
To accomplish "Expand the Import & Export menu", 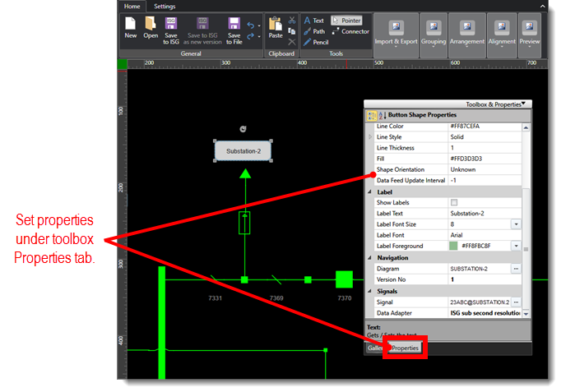I will (396, 32).
